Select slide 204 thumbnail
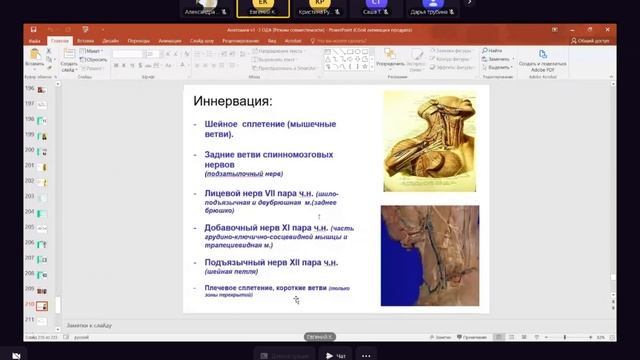Screen dimensions: 640x360 [42, 213]
